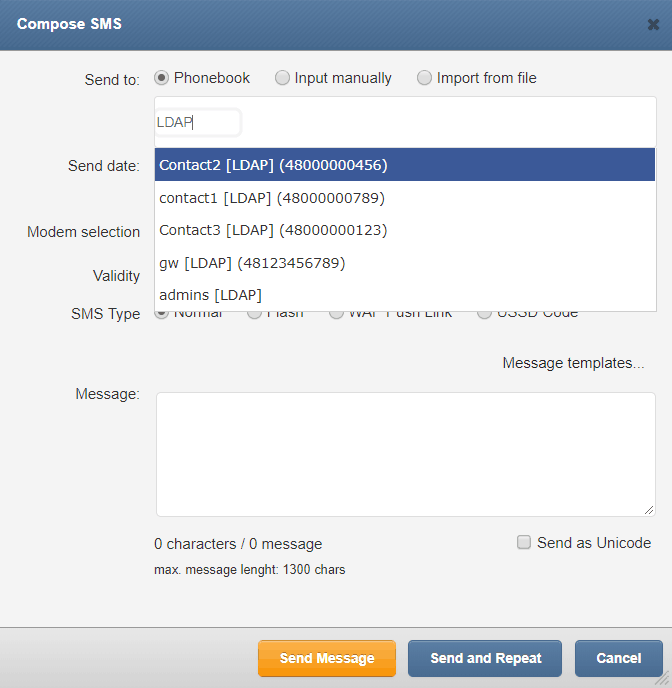Click the dialog corner resize grip
The height and width of the screenshot is (688, 672).
coord(663,679)
